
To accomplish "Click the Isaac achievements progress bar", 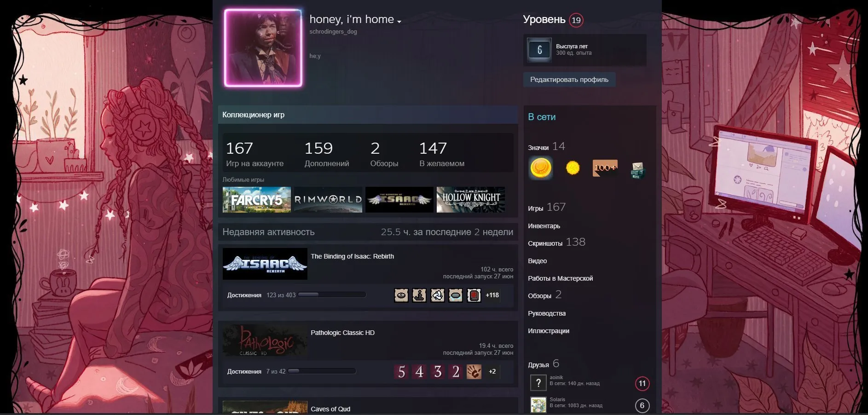I will [332, 295].
